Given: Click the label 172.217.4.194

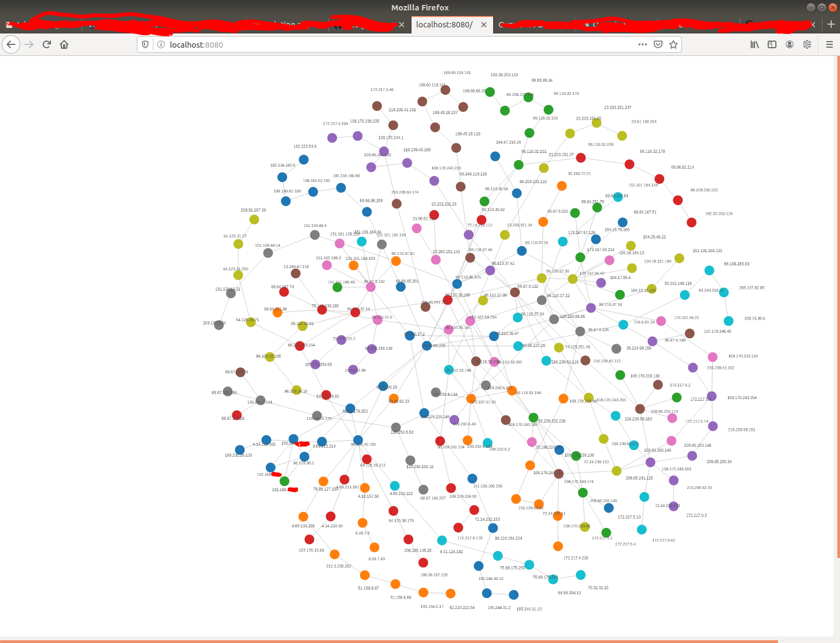Looking at the screenshot, I should pos(335,124).
